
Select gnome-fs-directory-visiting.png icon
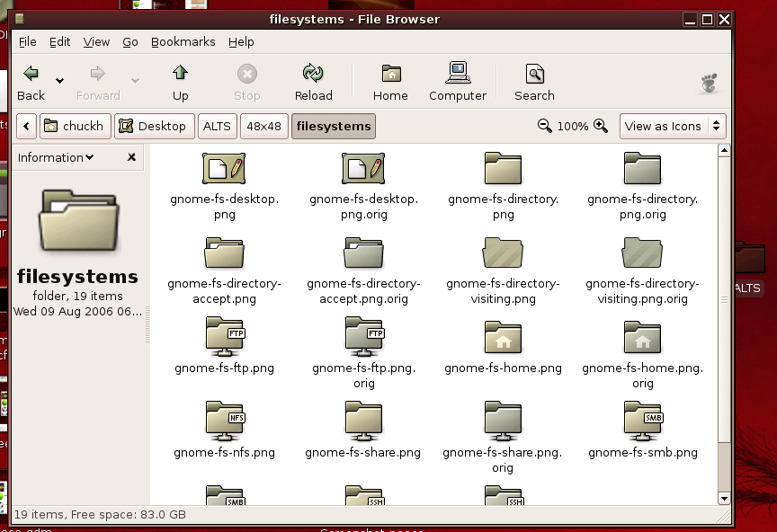(x=503, y=253)
